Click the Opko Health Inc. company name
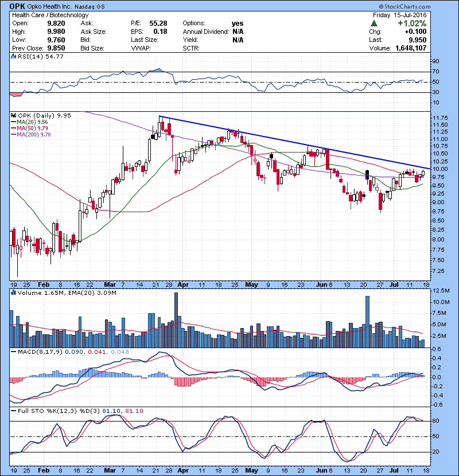The width and height of the screenshot is (459, 476). tap(48, 6)
